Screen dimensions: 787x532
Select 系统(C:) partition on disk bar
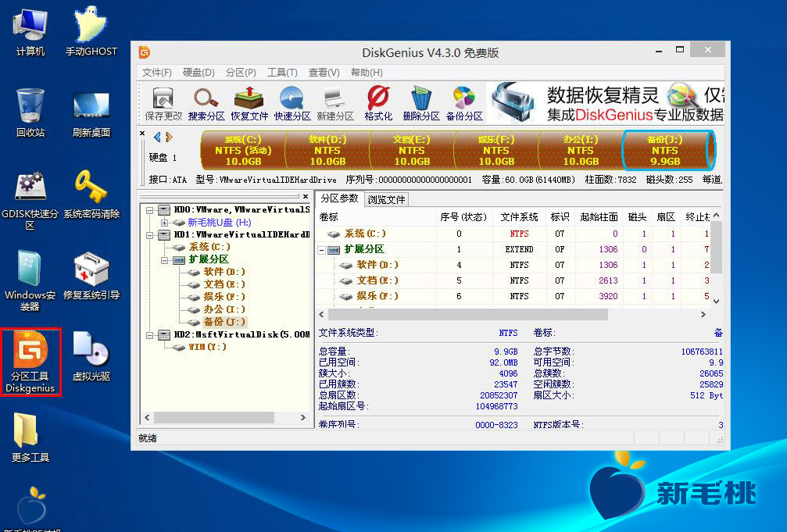[x=243, y=150]
